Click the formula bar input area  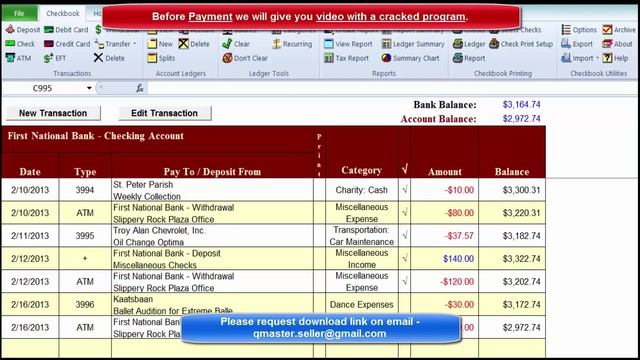pyautogui.click(x=392, y=88)
